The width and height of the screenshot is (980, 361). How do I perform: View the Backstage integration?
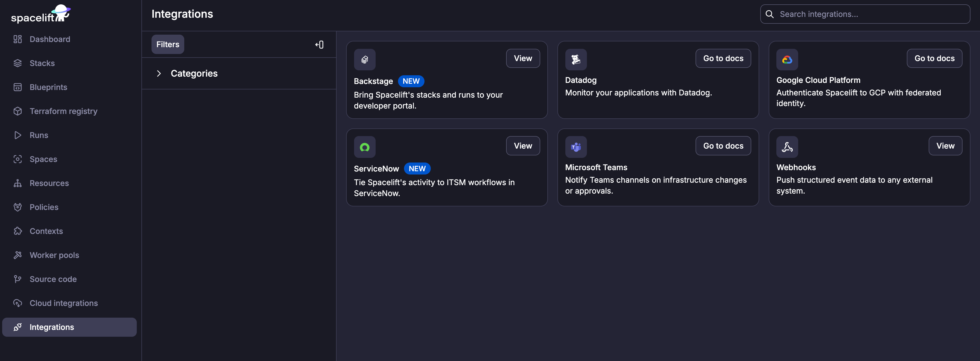(x=522, y=58)
